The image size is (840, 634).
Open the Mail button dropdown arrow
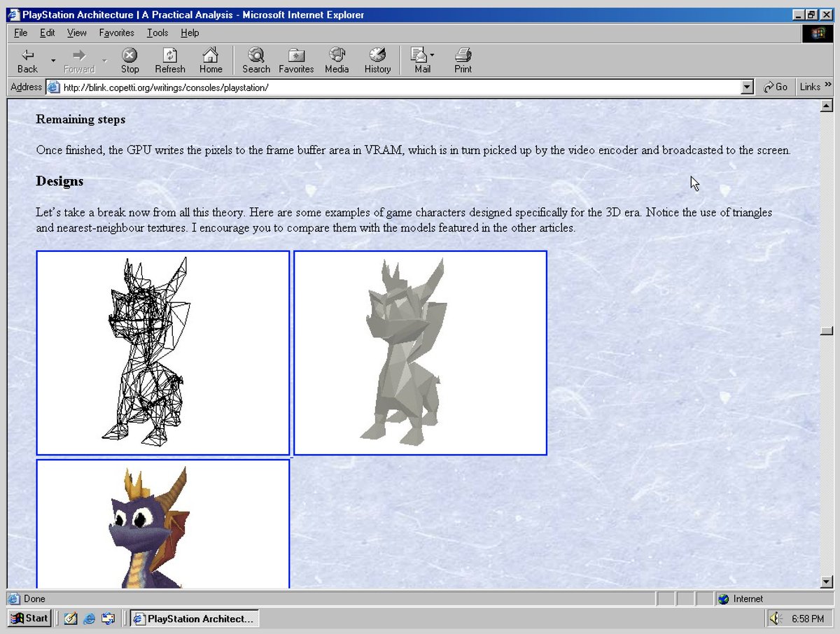tap(432, 55)
